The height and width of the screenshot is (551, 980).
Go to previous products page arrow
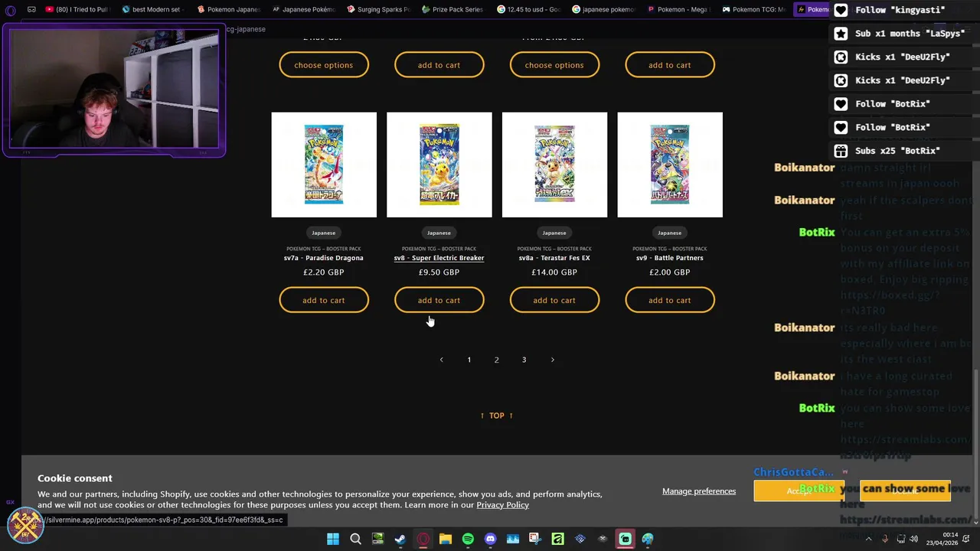(x=441, y=360)
